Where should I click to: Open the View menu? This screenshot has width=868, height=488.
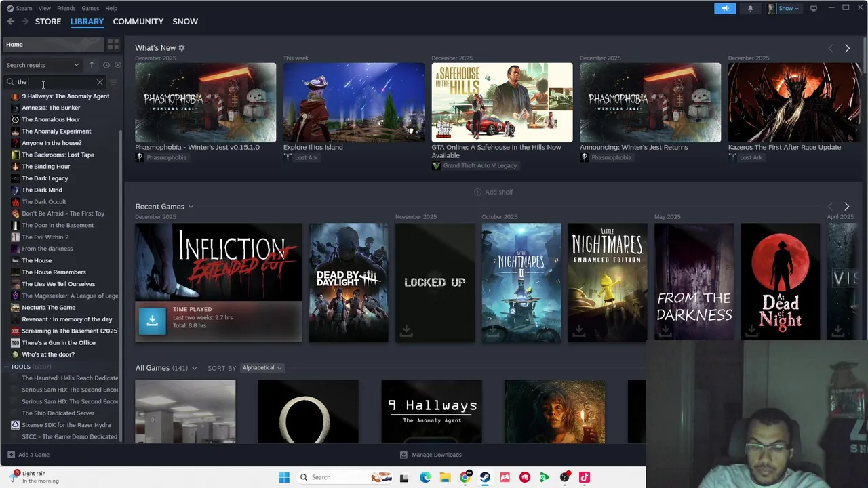click(45, 8)
